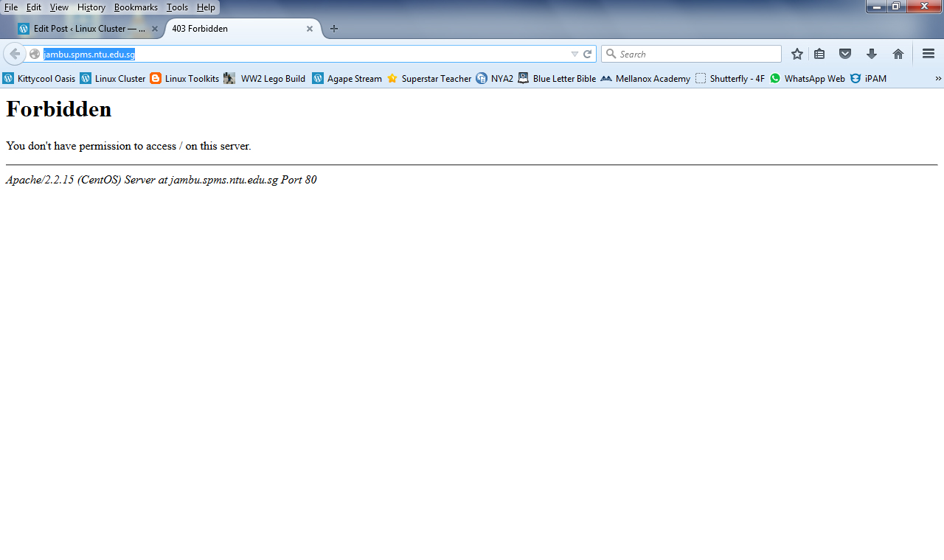Image resolution: width=944 pixels, height=560 pixels.
Task: Open the Tools menu
Action: coord(177,7)
